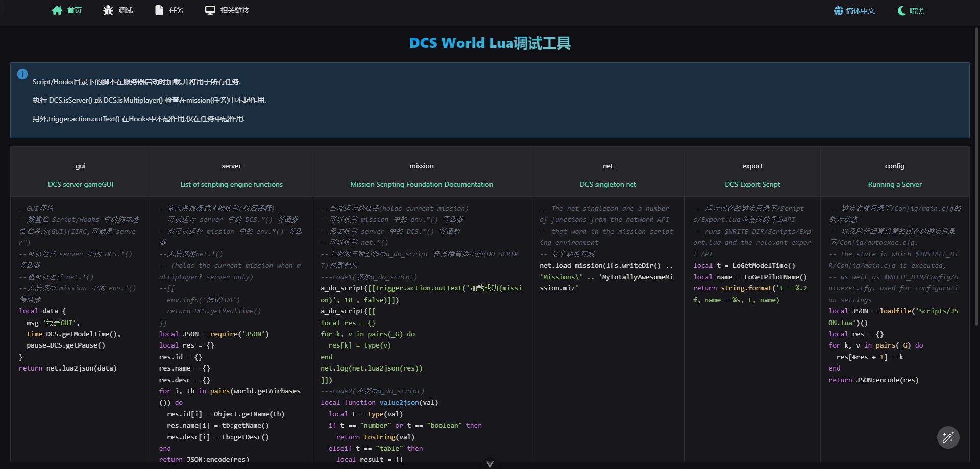Click 'res.desc[i] = tb:getDesc()' line
This screenshot has height=469, width=980.
218,437
